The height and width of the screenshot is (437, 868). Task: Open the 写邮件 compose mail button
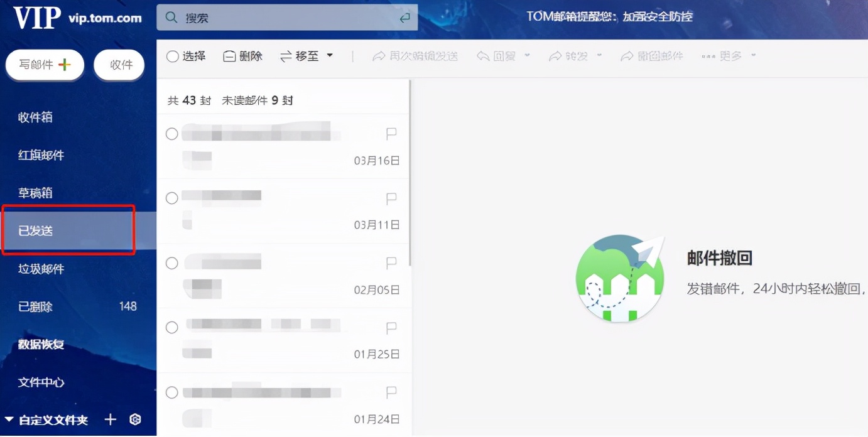pyautogui.click(x=44, y=65)
